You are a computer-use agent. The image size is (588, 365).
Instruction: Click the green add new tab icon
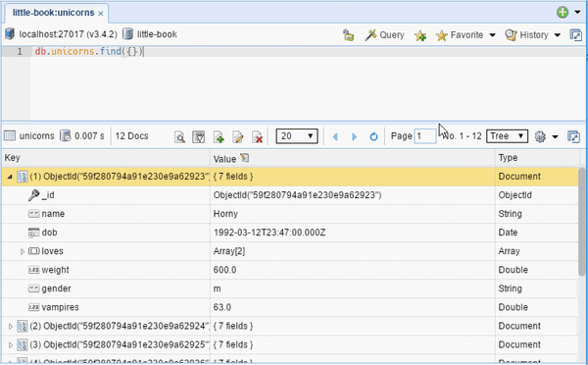click(563, 13)
